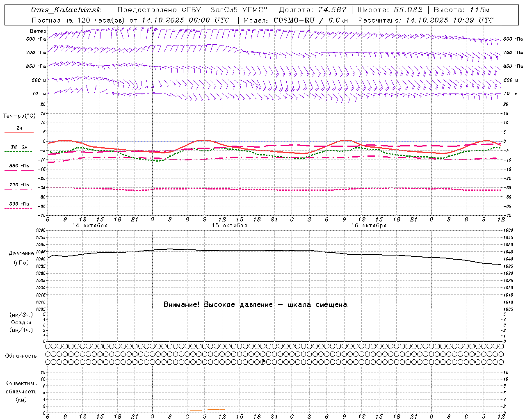Click the Тем-ра(°C) axis label
Viewport: 525px width, 420px height.
pyautogui.click(x=19, y=116)
